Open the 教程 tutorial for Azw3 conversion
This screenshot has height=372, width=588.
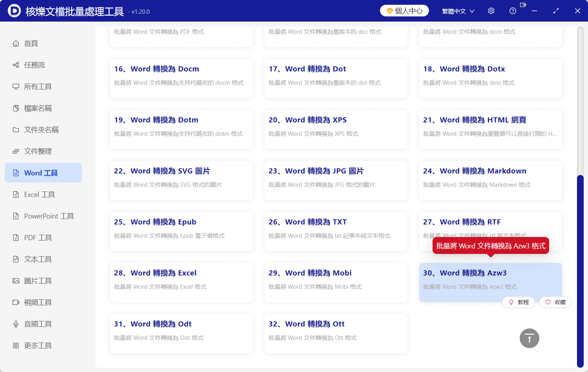click(x=519, y=302)
